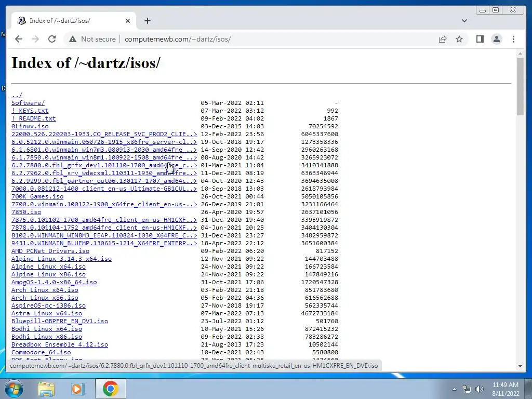The image size is (532, 399).
Task: Click the 7000.0.081212-1400 Ultimate link
Action: coord(104,189)
